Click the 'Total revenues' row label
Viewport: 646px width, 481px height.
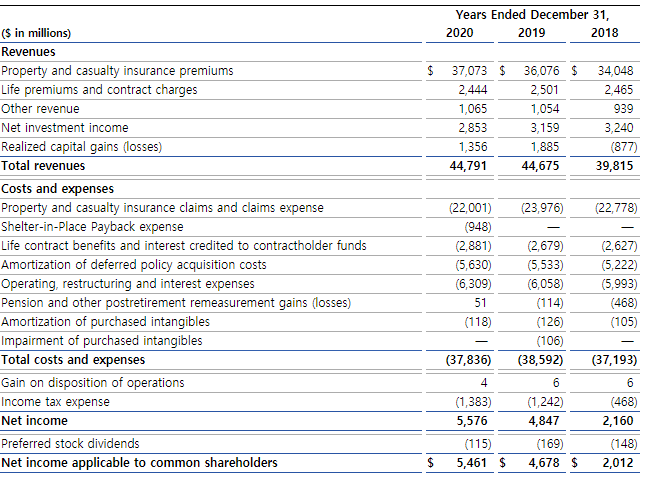coord(43,166)
